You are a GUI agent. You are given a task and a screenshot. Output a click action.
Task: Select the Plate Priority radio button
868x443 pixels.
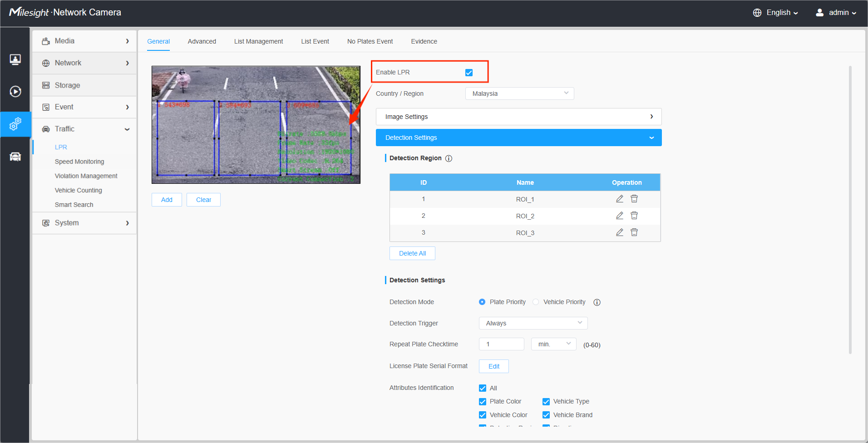[x=482, y=302]
